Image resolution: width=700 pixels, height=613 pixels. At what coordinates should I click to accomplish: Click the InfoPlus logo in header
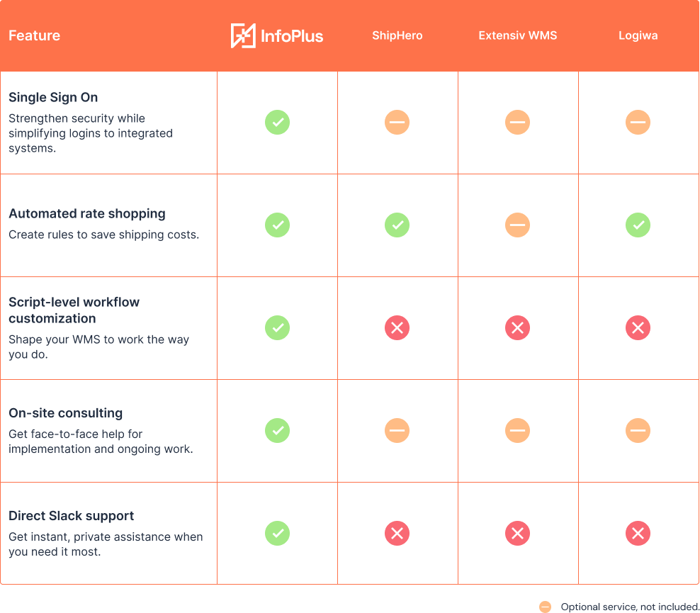pyautogui.click(x=277, y=35)
